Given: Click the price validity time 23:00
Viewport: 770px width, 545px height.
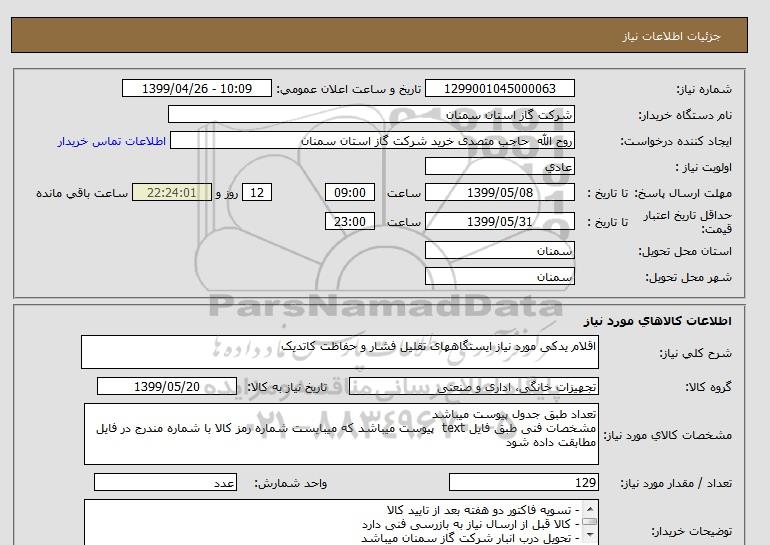Looking at the screenshot, I should click(x=350, y=221).
